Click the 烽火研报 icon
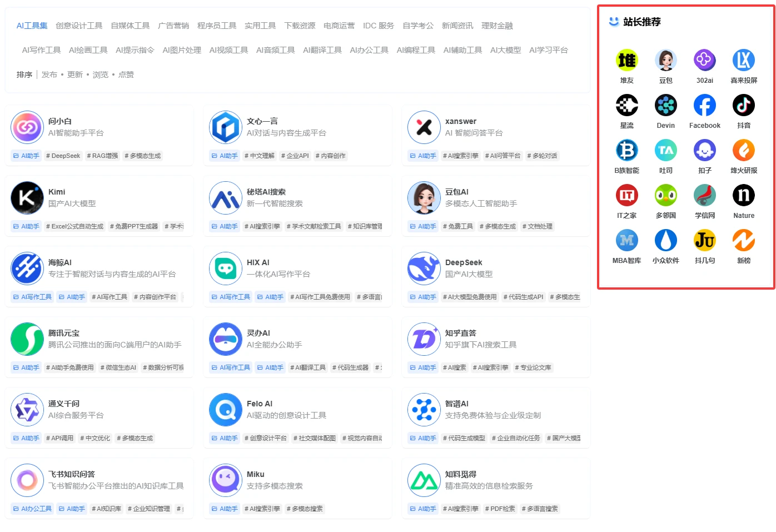Image resolution: width=776 pixels, height=532 pixels. (743, 150)
